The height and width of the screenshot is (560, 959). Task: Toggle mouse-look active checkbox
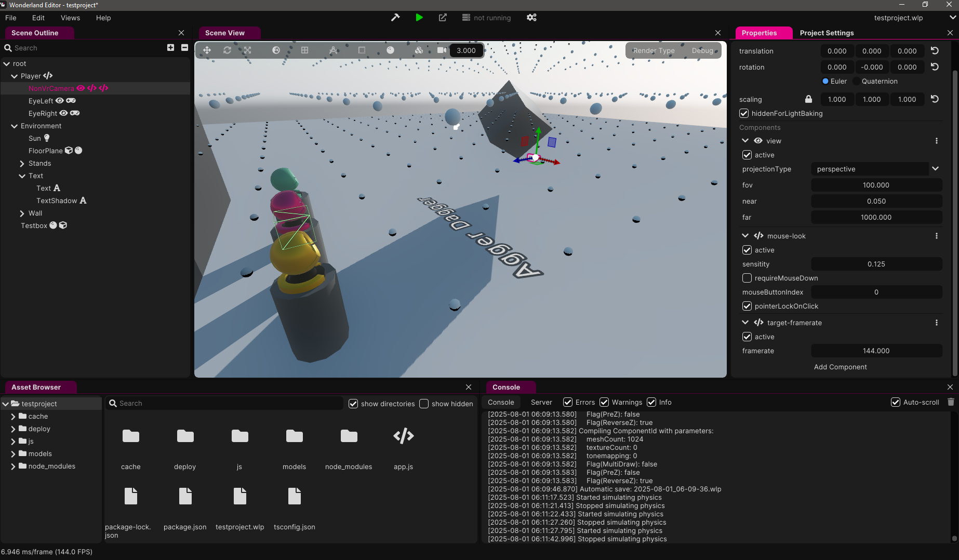[x=747, y=250]
